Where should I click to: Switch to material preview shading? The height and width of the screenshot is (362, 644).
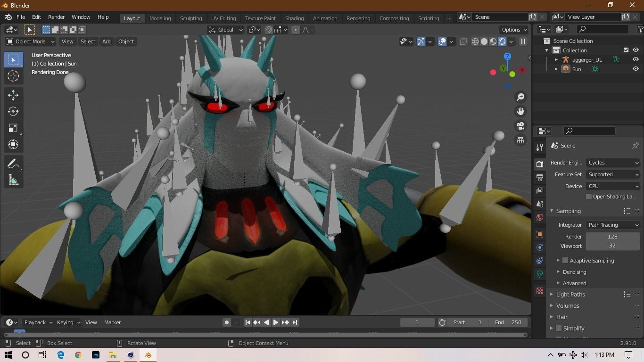pos(493,41)
